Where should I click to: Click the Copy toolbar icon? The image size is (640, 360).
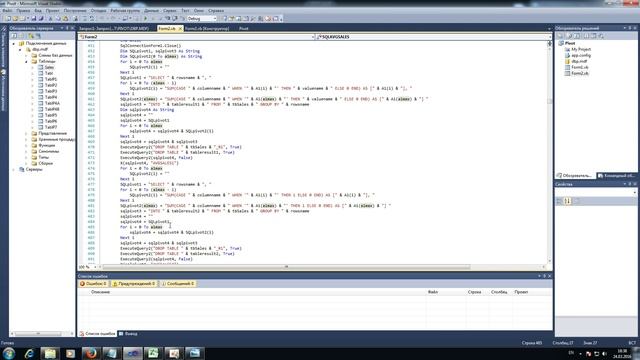[58, 18]
